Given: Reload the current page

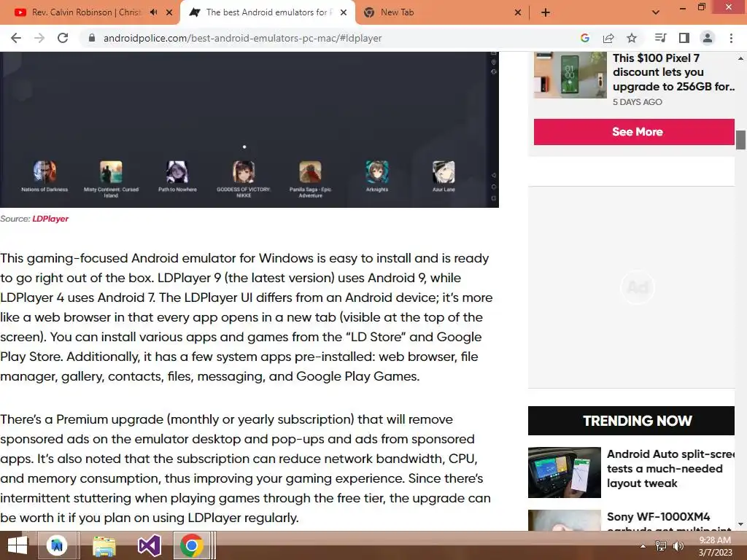Looking at the screenshot, I should [63, 38].
